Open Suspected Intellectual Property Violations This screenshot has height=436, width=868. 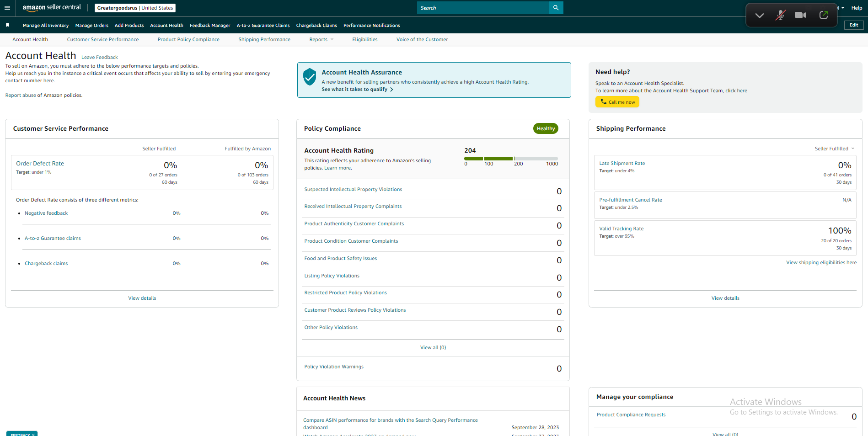pyautogui.click(x=354, y=190)
